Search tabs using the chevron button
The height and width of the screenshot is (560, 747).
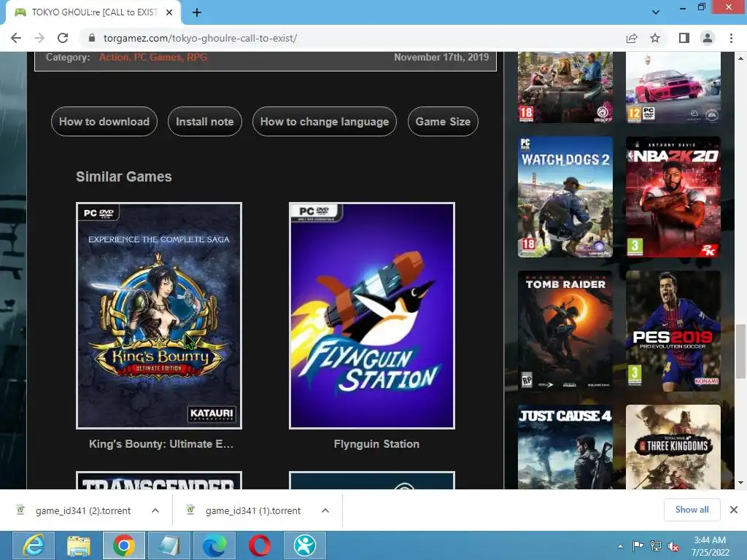pyautogui.click(x=656, y=12)
